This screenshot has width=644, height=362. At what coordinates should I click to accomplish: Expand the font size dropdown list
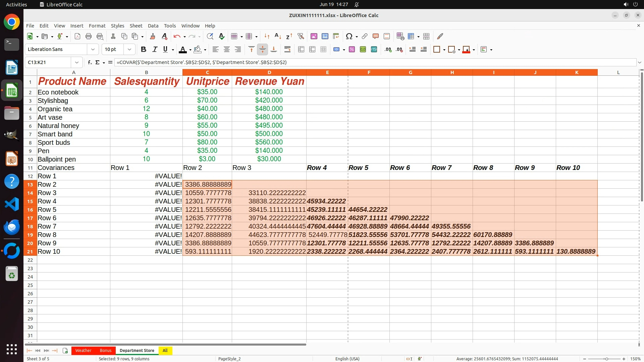129,50
